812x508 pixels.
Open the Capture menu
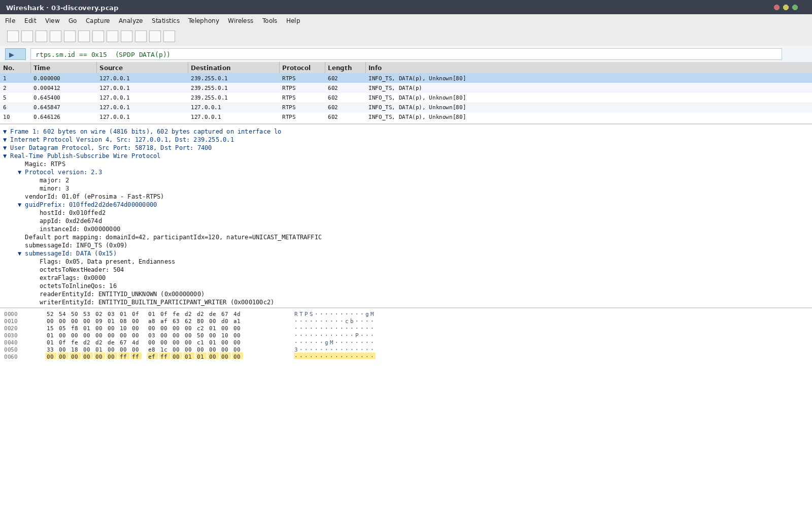coord(97,21)
